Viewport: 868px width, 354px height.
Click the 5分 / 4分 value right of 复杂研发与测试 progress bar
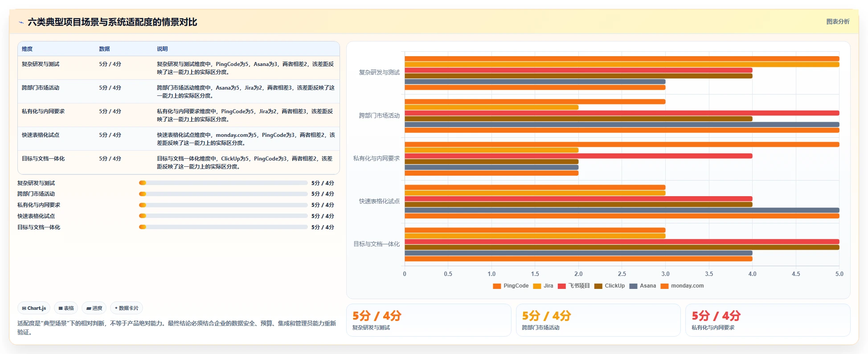pyautogui.click(x=323, y=183)
